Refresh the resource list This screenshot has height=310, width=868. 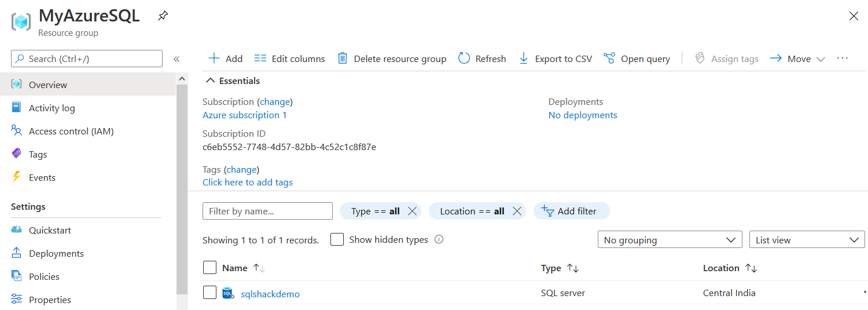[464, 59]
